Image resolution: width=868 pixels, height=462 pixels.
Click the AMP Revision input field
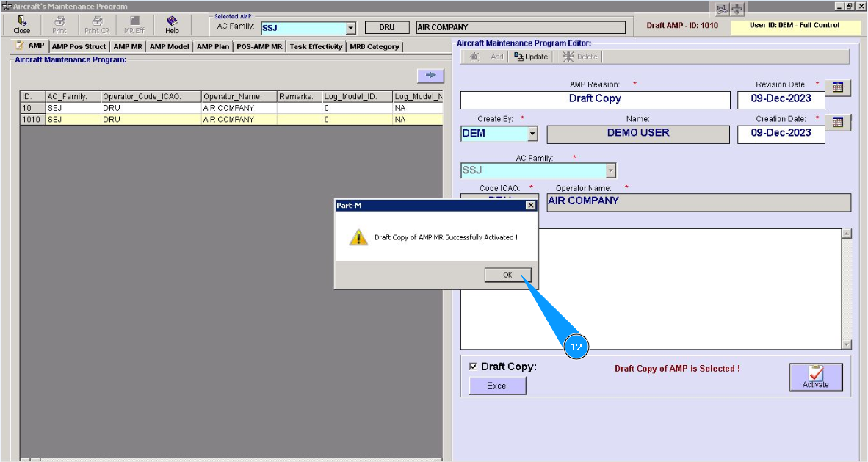[595, 100]
